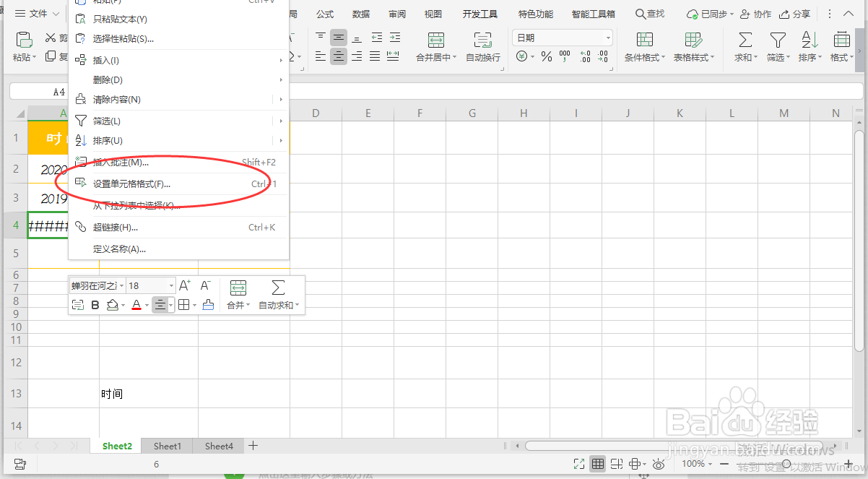Add a new sheet with plus button
Screen dimensions: 868x479
point(253,446)
